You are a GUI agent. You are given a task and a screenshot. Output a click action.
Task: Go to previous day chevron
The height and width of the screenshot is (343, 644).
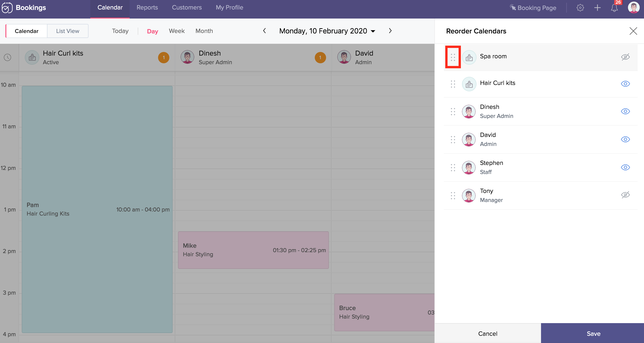coord(264,31)
